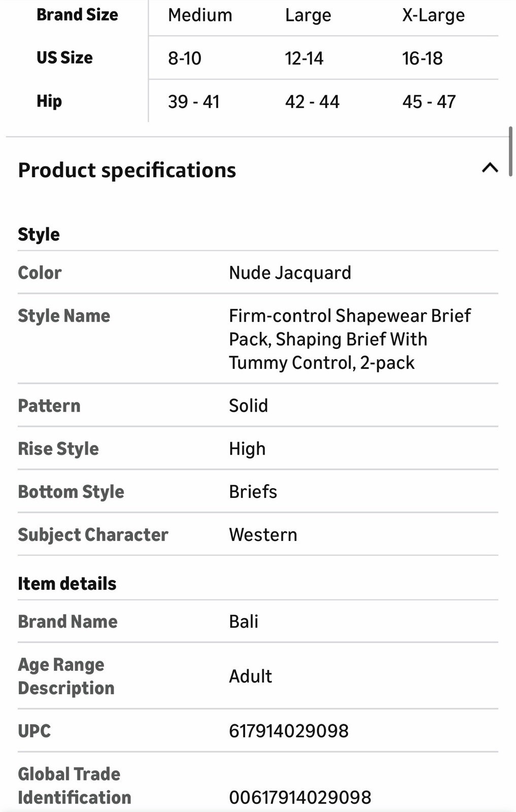Click the Global Trade Identification number

pos(300,797)
